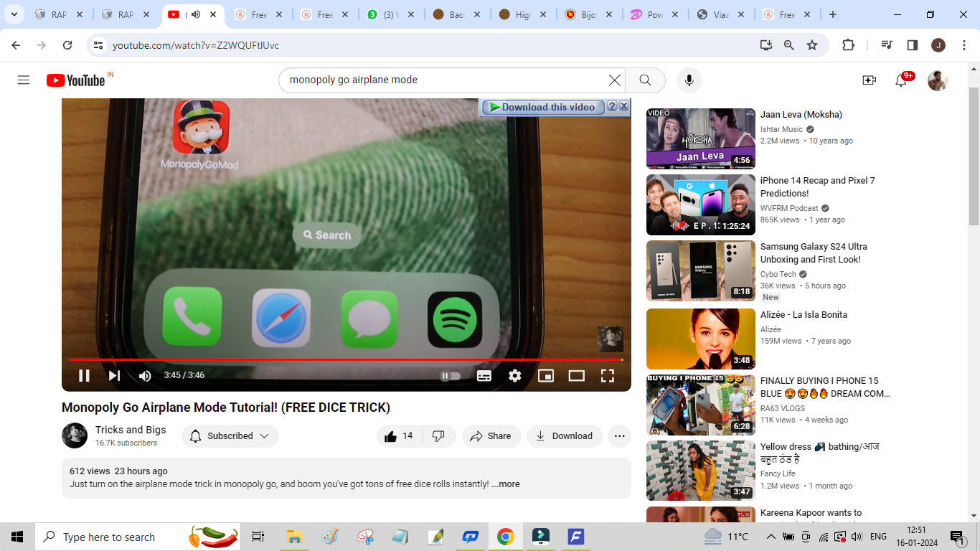
Task: Open a new browser tab
Action: pyautogui.click(x=833, y=14)
